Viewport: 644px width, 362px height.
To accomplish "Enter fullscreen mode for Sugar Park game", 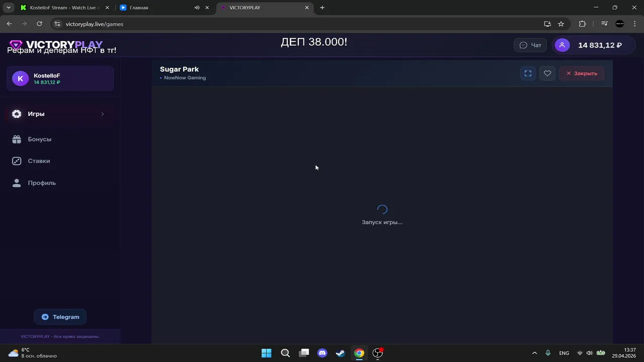I will pyautogui.click(x=528, y=73).
